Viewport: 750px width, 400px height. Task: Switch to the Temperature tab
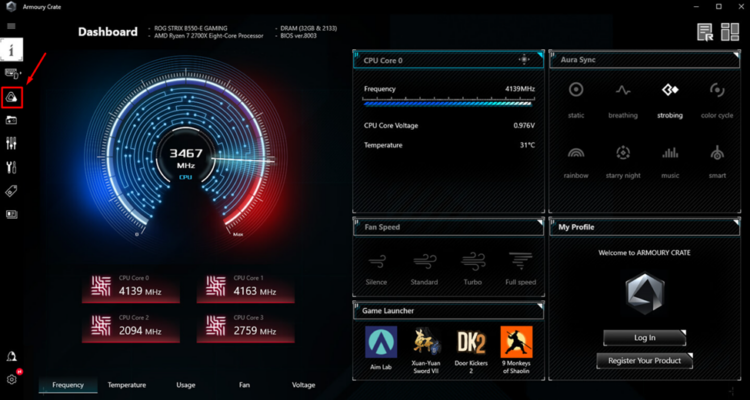click(127, 385)
